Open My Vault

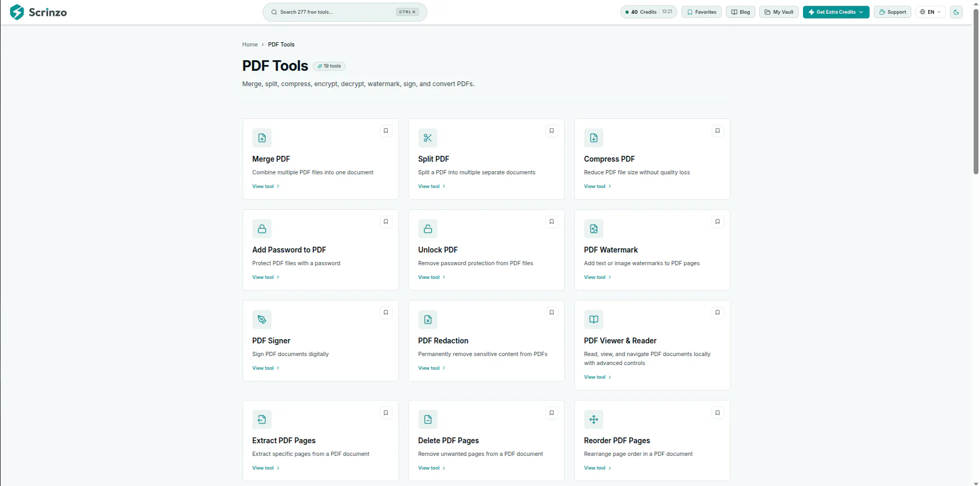pos(779,12)
